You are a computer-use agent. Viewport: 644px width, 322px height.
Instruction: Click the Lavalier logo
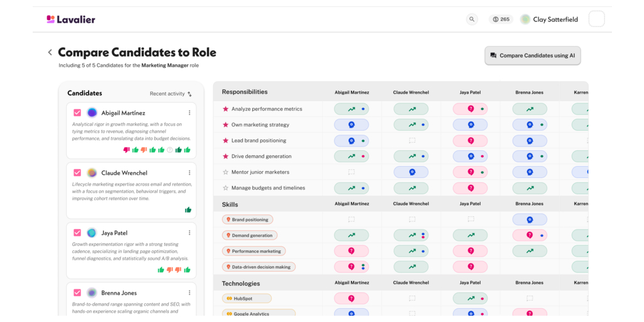point(70,19)
